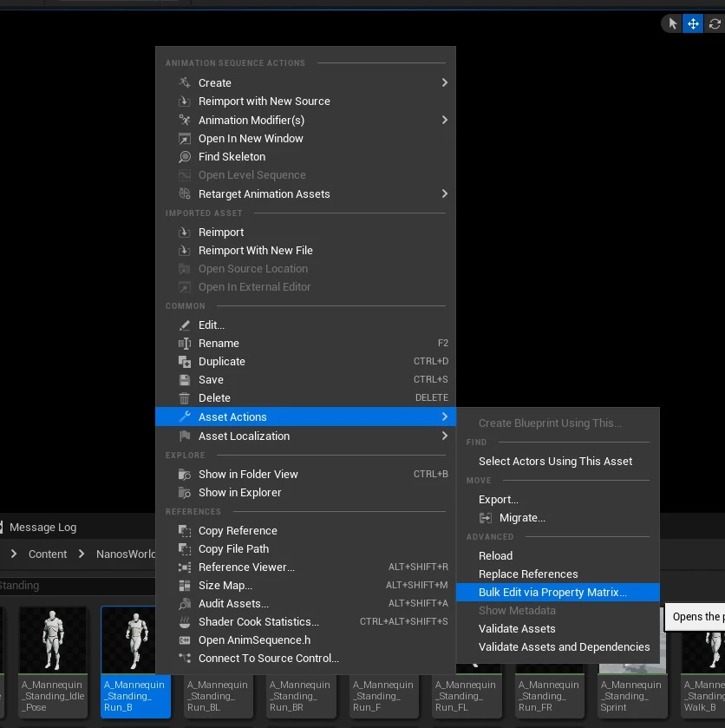The image size is (725, 728).
Task: Go to Content folder in breadcrumb
Action: 48,554
